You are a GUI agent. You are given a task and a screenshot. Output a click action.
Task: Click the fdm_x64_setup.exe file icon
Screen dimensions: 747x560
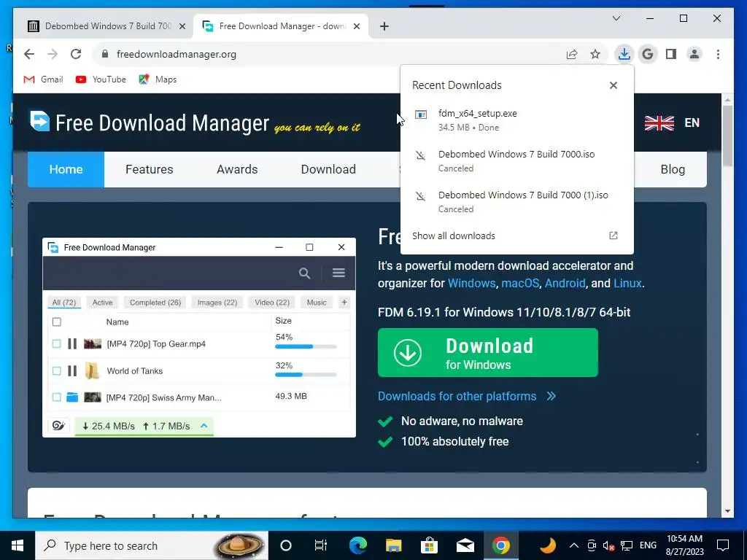click(421, 114)
